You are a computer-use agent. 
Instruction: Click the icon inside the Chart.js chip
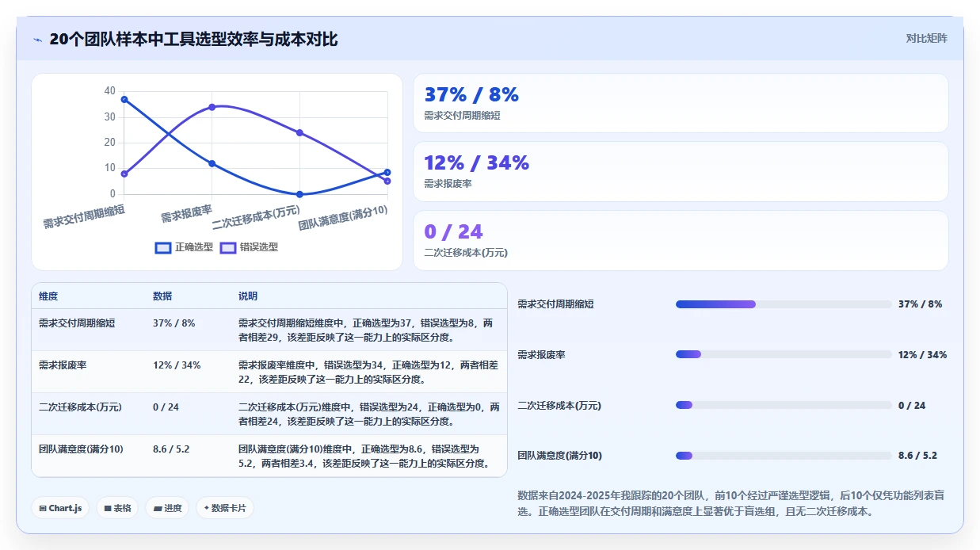(43, 508)
